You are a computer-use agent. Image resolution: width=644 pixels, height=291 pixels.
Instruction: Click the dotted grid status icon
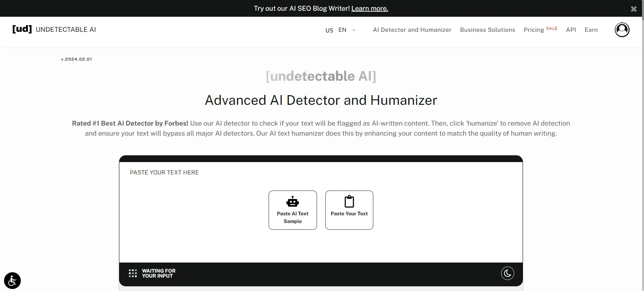pyautogui.click(x=133, y=273)
